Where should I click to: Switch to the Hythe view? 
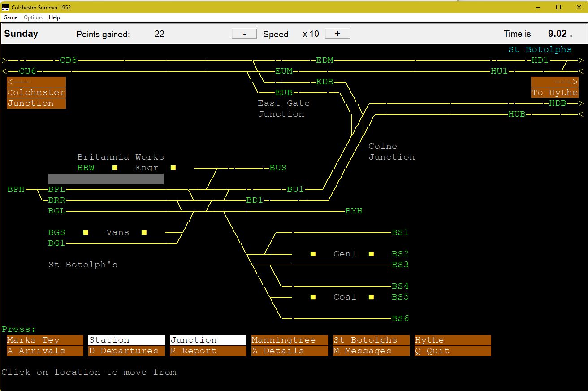click(x=453, y=340)
